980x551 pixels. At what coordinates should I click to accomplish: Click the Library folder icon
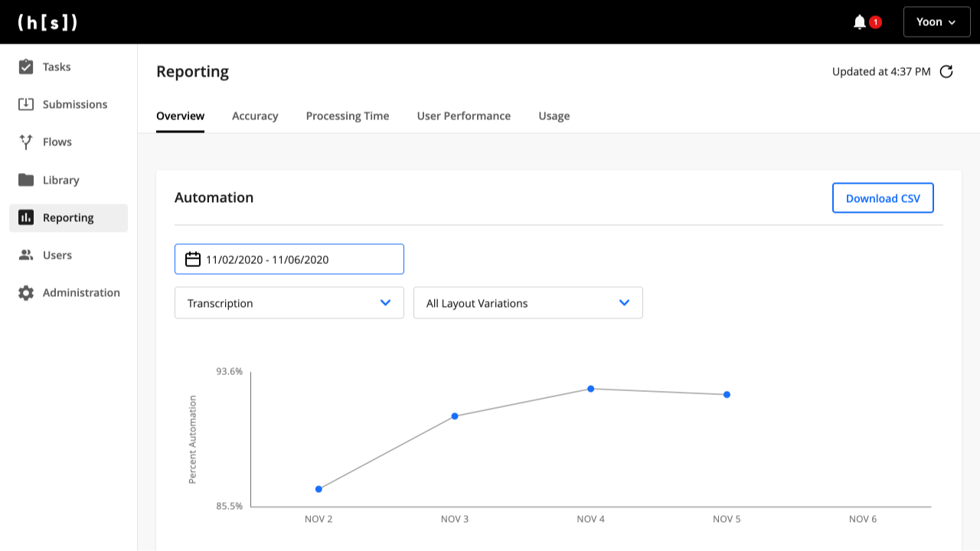point(26,180)
